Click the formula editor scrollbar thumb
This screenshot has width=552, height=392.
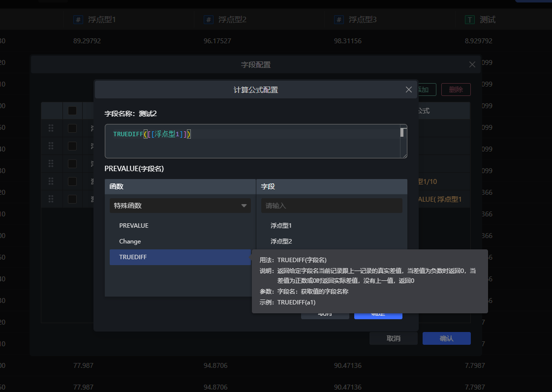coord(402,132)
